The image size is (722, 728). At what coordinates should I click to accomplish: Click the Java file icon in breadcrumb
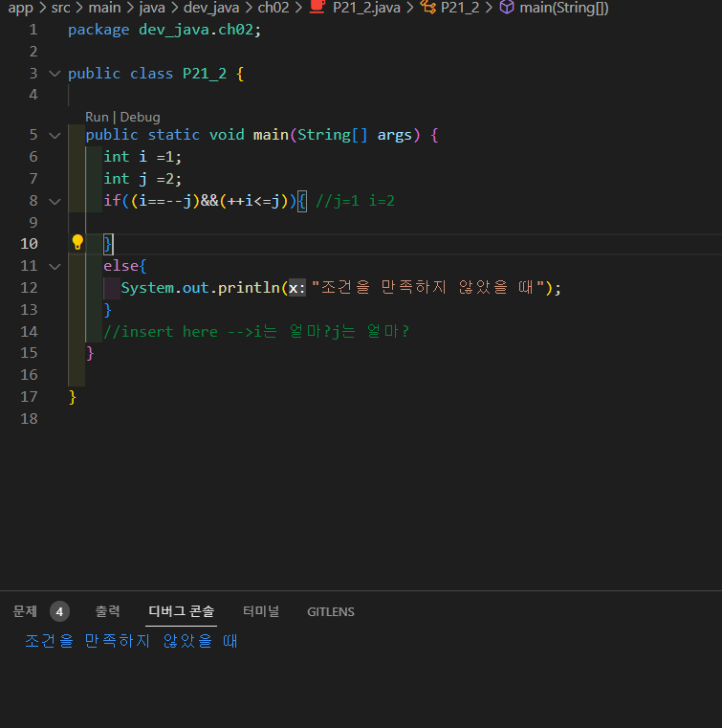coord(317,7)
